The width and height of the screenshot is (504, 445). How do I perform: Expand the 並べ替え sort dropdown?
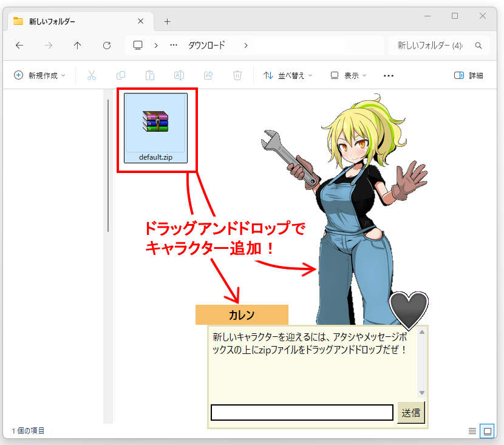pos(288,75)
